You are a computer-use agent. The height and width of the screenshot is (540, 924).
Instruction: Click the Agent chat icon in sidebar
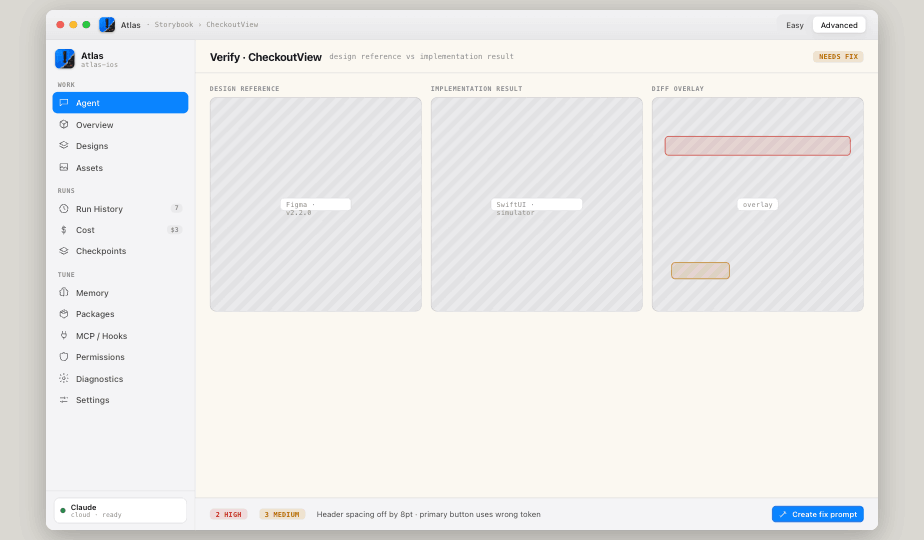(x=64, y=103)
